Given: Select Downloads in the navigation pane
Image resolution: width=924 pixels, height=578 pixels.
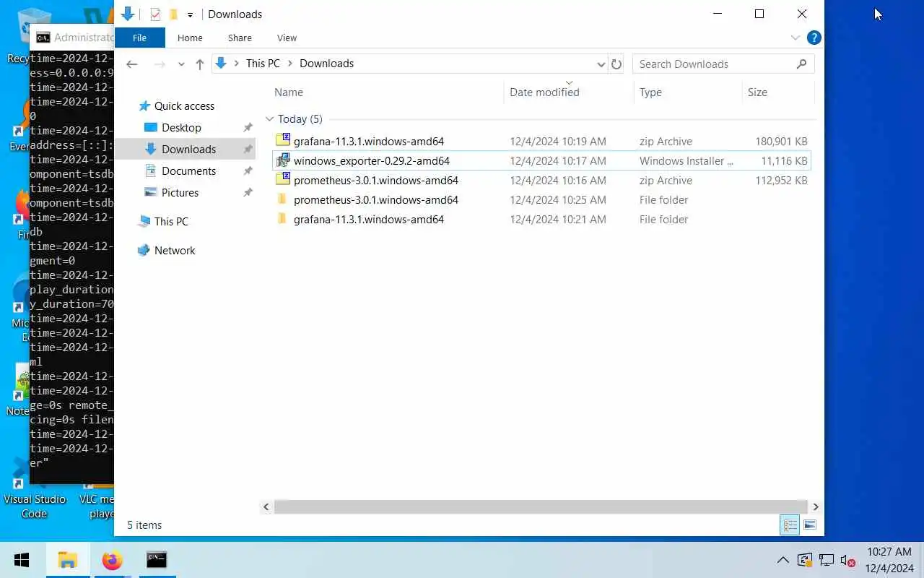Looking at the screenshot, I should click(x=188, y=149).
